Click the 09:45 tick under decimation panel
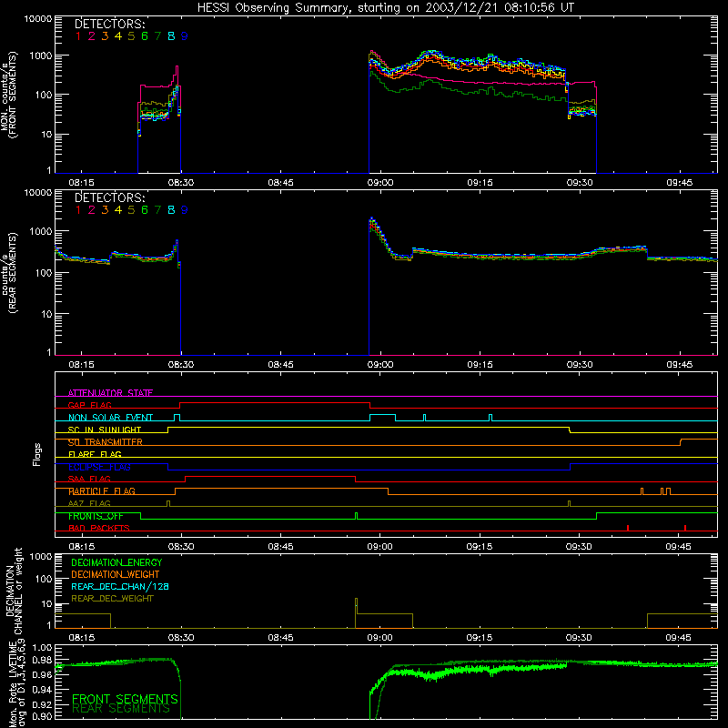728x728 pixels. point(678,638)
